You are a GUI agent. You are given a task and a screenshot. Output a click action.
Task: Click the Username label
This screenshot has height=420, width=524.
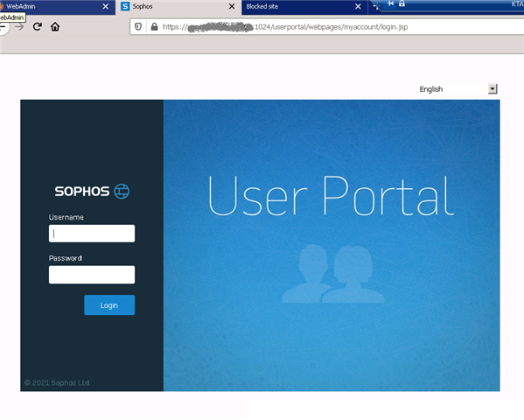pos(66,217)
